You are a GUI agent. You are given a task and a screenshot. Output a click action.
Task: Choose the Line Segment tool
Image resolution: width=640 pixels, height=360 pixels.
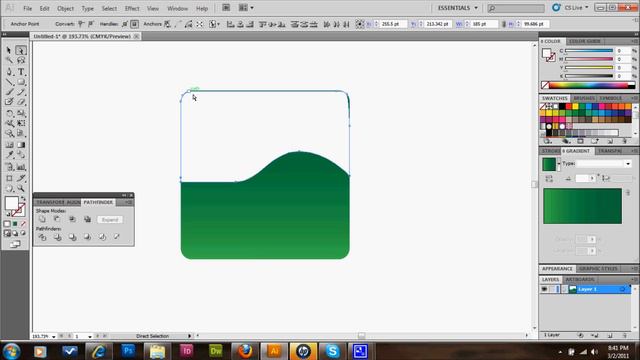click(x=9, y=82)
